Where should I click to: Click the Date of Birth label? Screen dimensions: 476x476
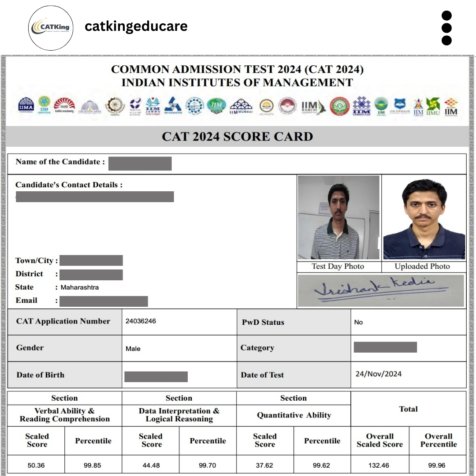click(x=41, y=375)
